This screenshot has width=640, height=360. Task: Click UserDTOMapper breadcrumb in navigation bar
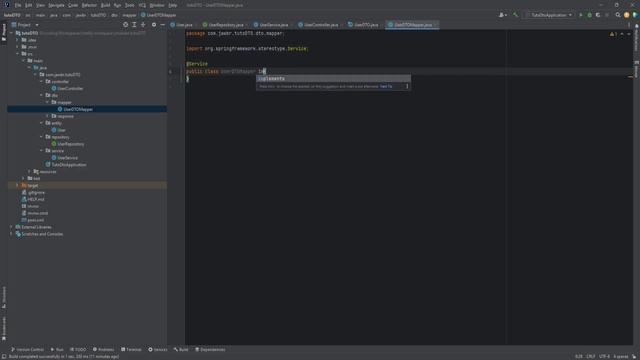coord(158,15)
